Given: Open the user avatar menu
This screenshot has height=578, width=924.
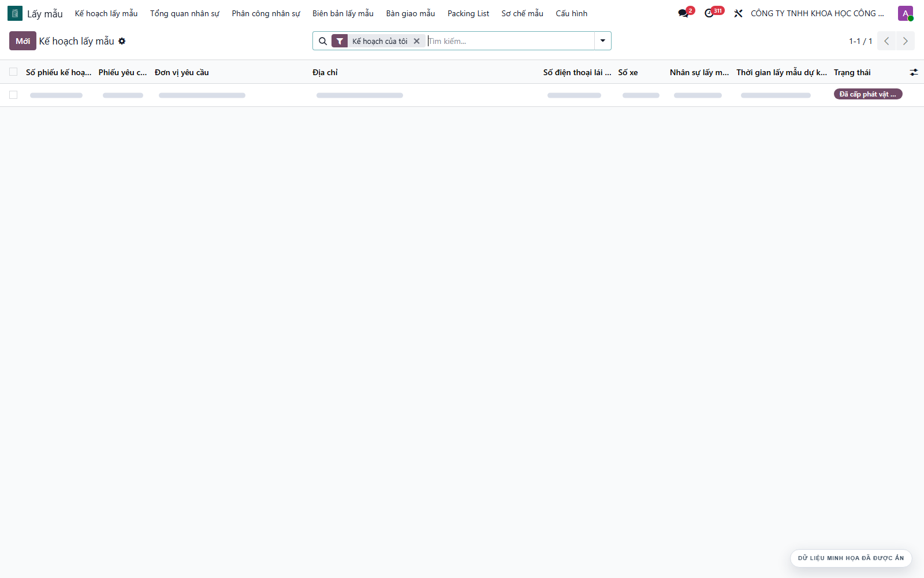Looking at the screenshot, I should click(x=906, y=13).
